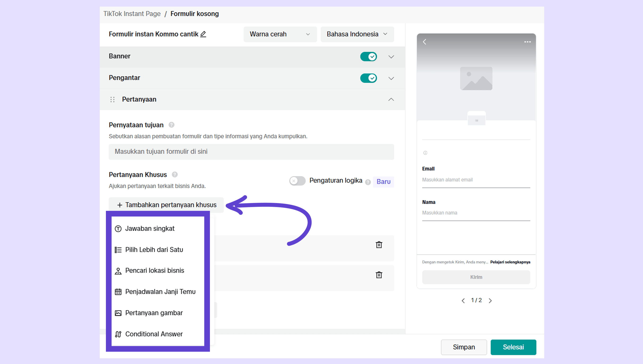Go to next preview page arrow
Image resolution: width=643 pixels, height=364 pixels.
point(490,300)
